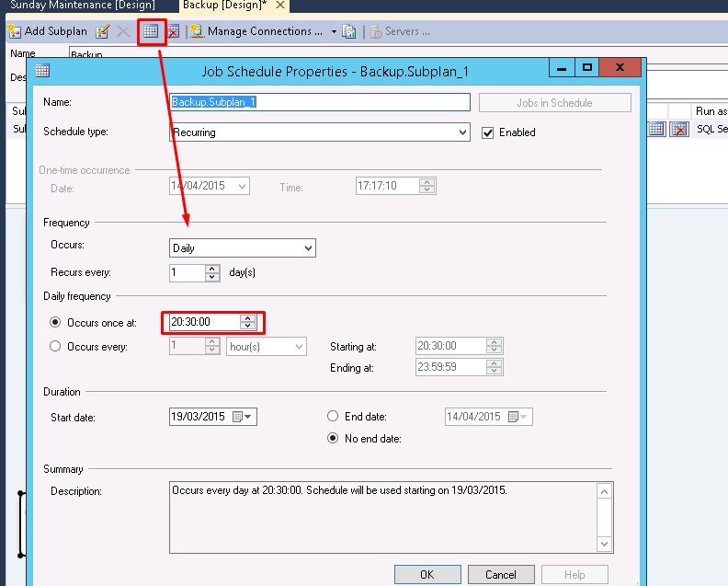Open Manage Connections in the toolbar

click(262, 31)
